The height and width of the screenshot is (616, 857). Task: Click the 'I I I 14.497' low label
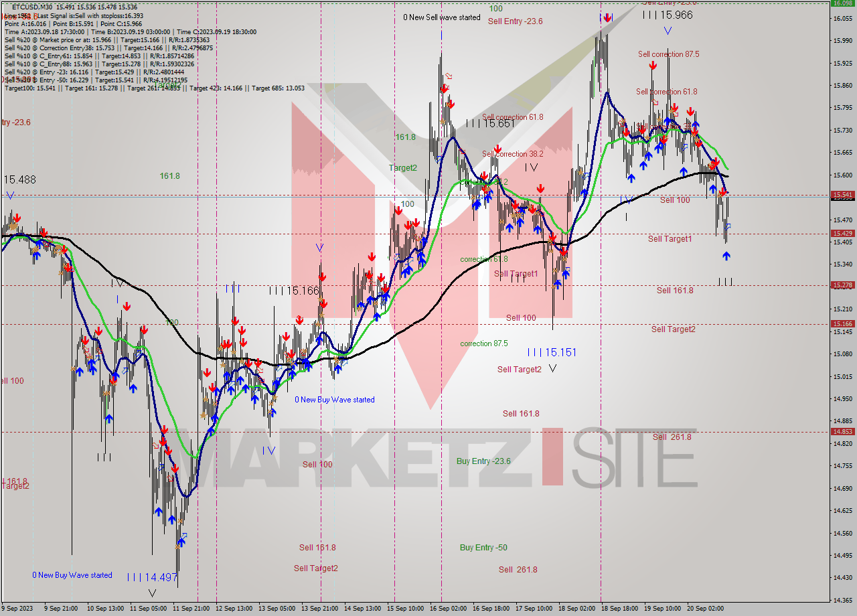151,577
